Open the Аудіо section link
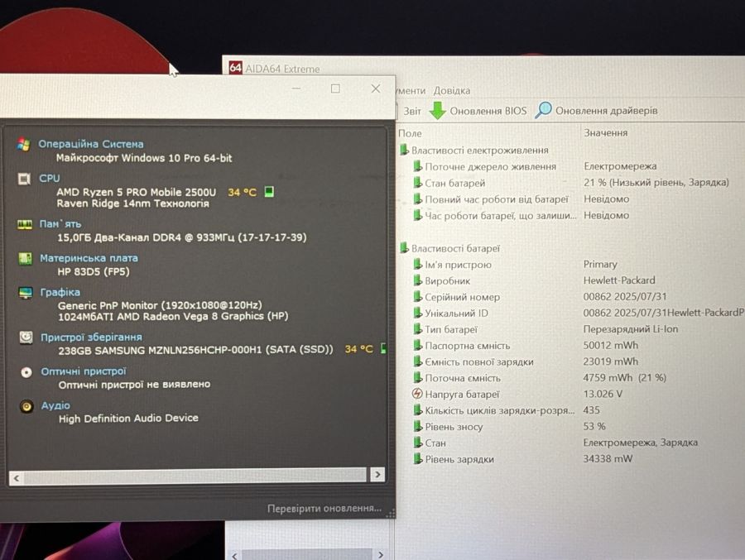This screenshot has width=745, height=560. tap(55, 405)
